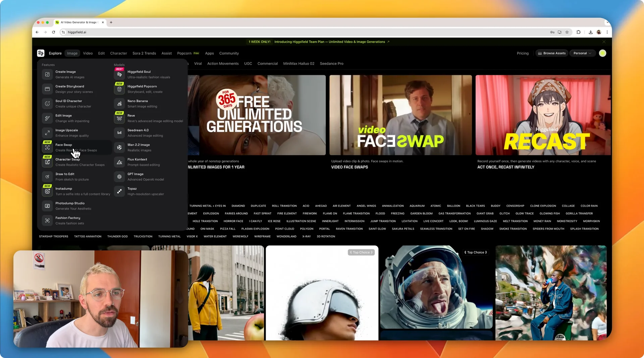Click the Soul ID Character icon
The width and height of the screenshot is (644, 358).
(47, 104)
